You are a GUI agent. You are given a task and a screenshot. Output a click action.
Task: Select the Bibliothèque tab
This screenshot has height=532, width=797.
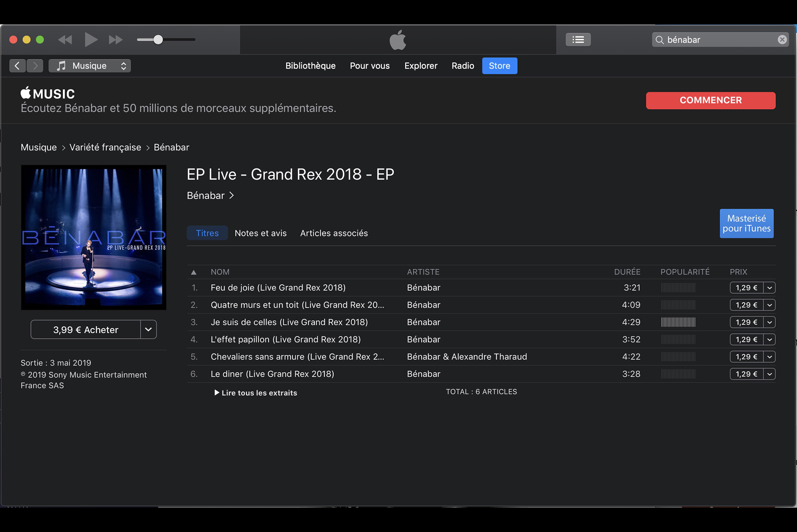[x=310, y=66]
